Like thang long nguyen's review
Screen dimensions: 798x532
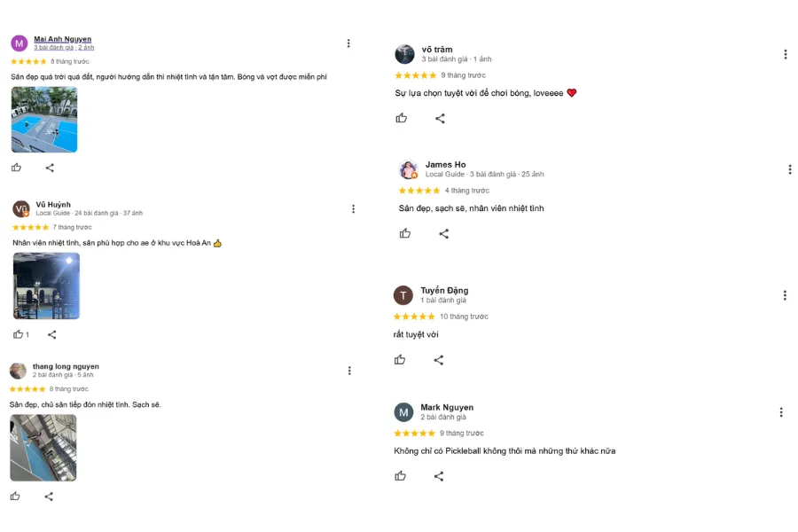click(x=15, y=497)
